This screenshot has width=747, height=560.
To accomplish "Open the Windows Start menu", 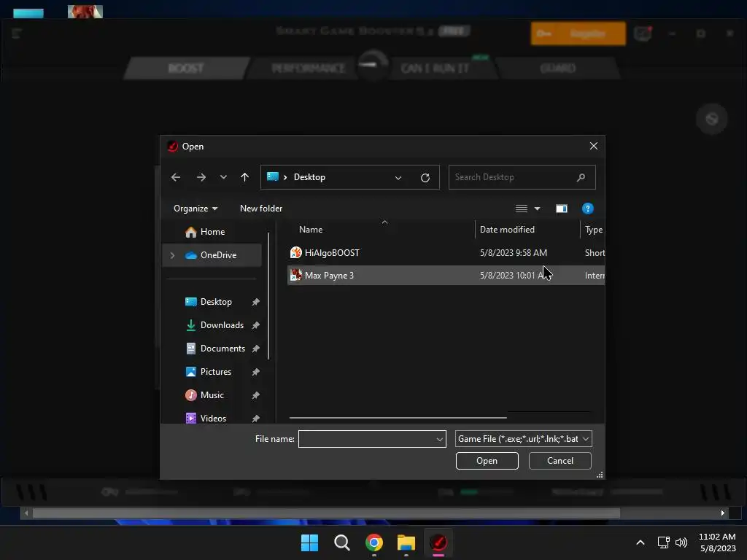I will pos(309,542).
